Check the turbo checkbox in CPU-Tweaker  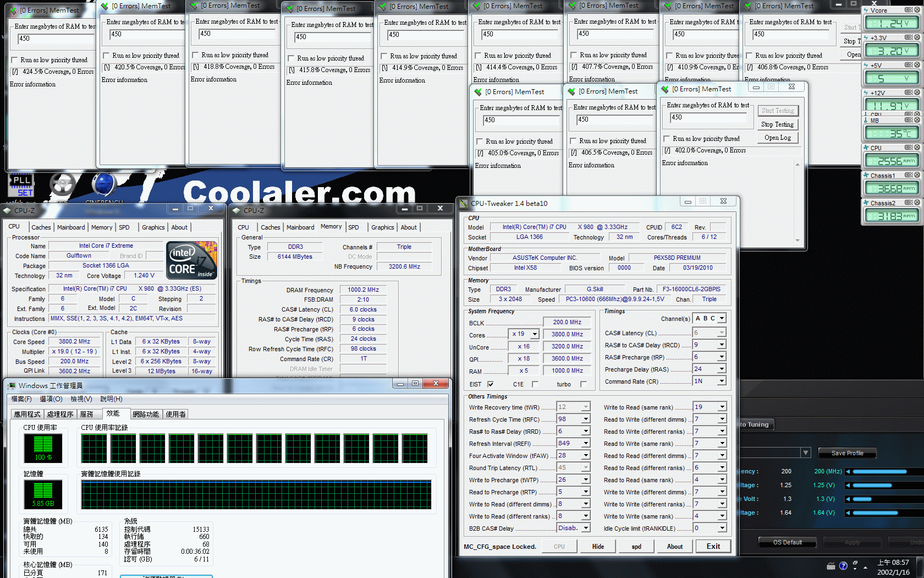(x=583, y=384)
